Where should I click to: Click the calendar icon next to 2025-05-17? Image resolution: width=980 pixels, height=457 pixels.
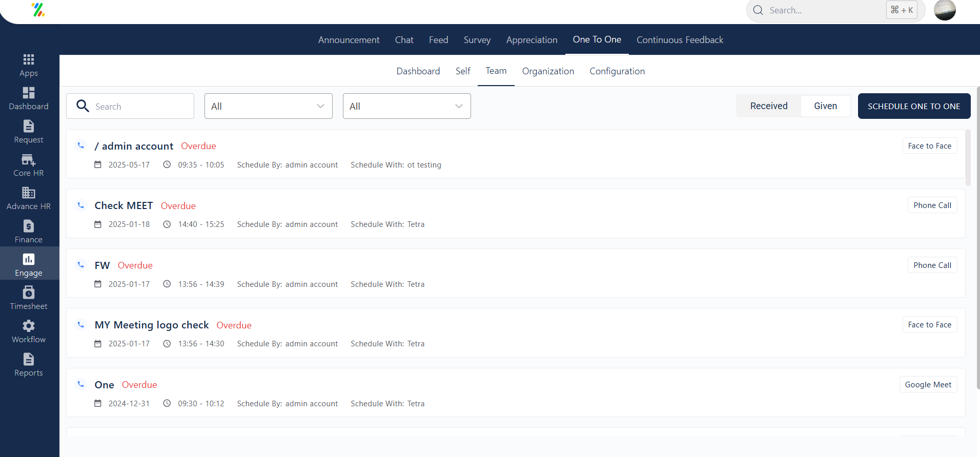coord(98,164)
